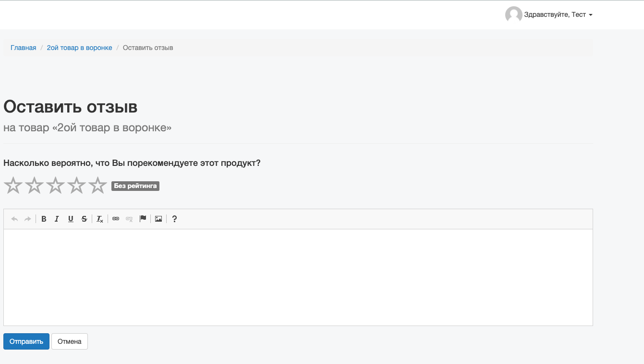644x364 pixels.
Task: Click inside the review text area
Action: tap(298, 277)
